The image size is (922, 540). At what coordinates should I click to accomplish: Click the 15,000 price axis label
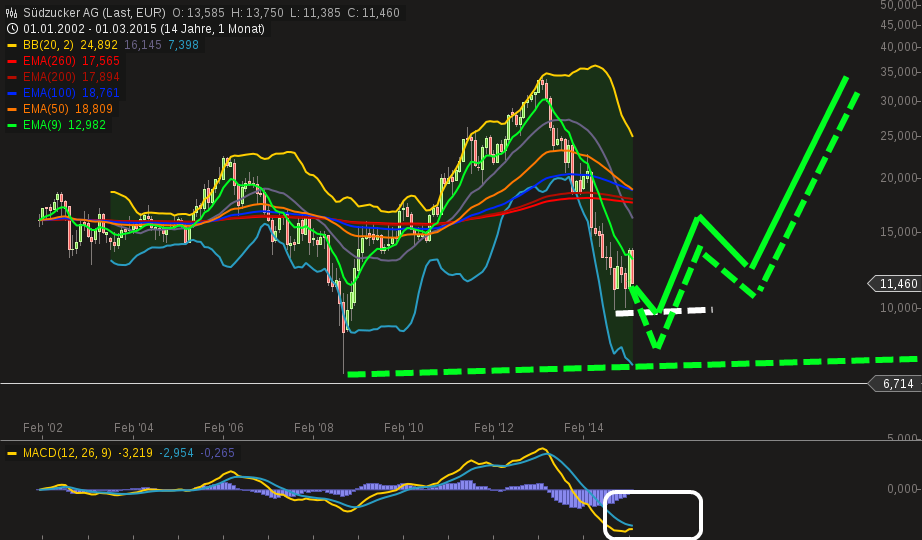coord(900,232)
